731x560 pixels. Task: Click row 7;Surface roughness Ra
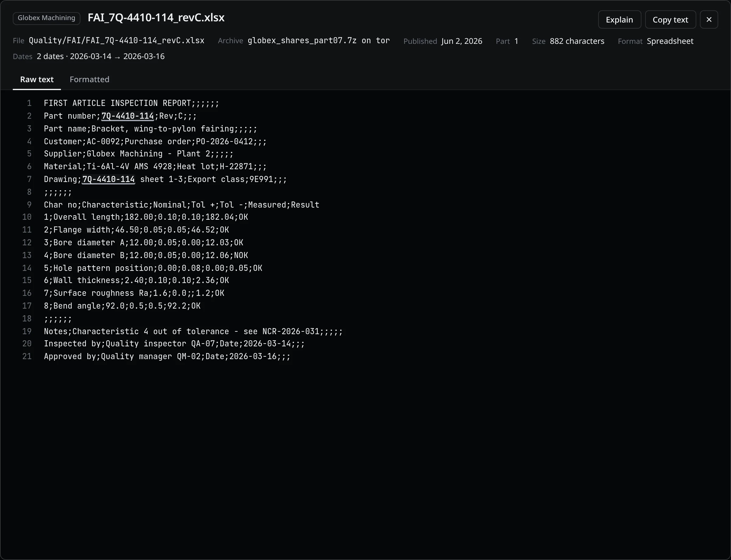click(x=134, y=293)
